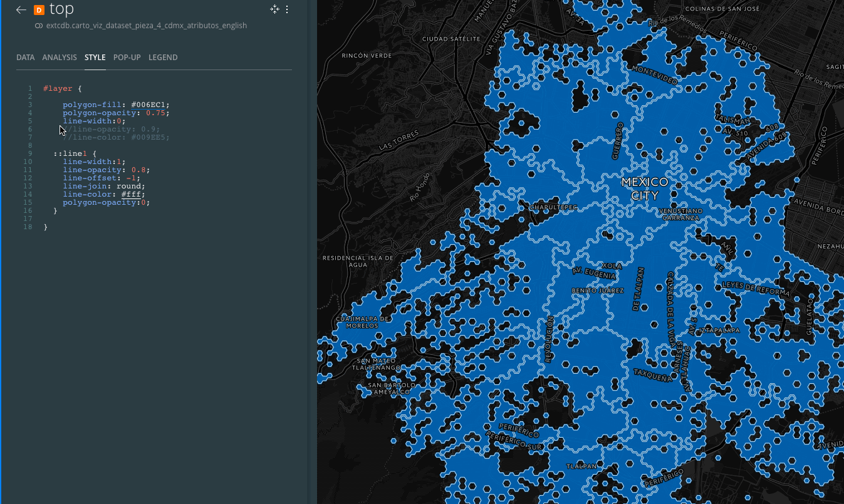Click the '::line1 {' selector line
Viewport: 844px width, 504px height.
pyautogui.click(x=75, y=153)
